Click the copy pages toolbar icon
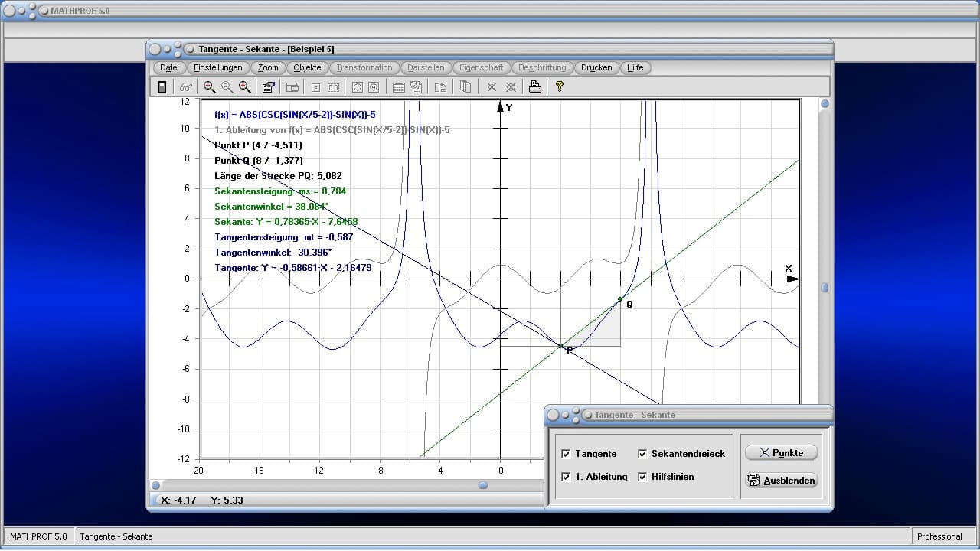This screenshot has width=980, height=551. pyautogui.click(x=465, y=87)
